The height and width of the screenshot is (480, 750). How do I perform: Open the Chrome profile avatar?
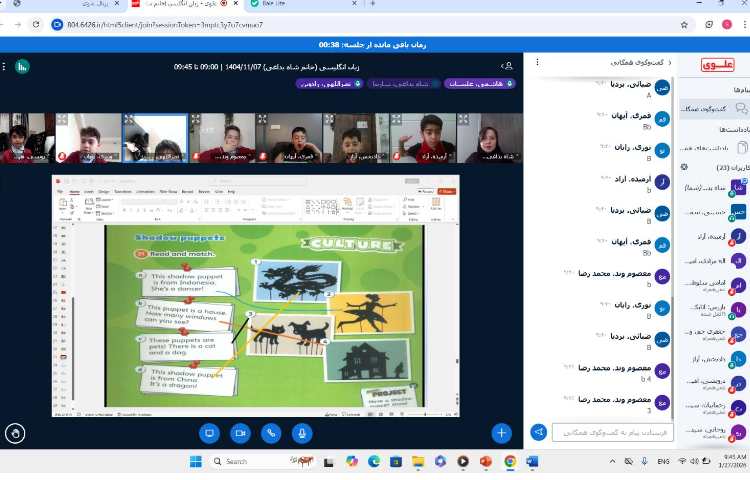pos(727,24)
